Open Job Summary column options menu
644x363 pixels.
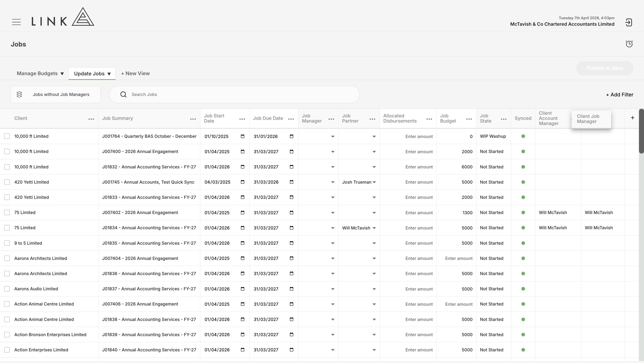[x=193, y=119]
